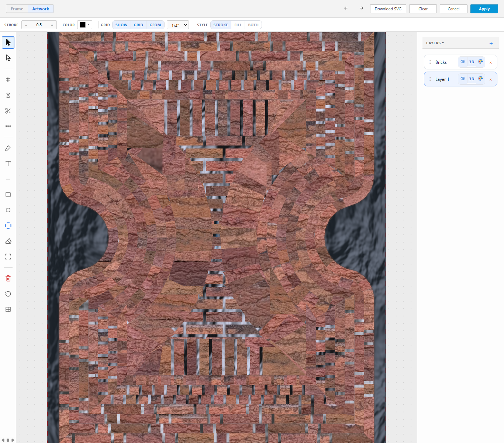Screen dimensions: 504x443
Task: Click the Download SVG button
Action: (388, 9)
